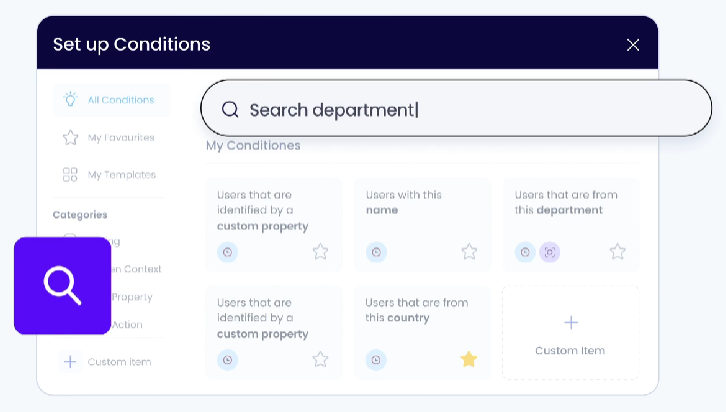
Task: Open My Templates section
Action: click(109, 175)
